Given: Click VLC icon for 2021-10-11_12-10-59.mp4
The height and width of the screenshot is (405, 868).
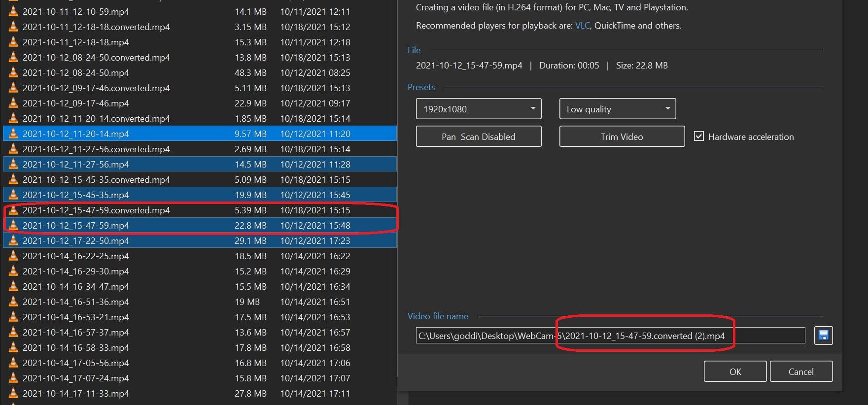Looking at the screenshot, I should (x=13, y=11).
